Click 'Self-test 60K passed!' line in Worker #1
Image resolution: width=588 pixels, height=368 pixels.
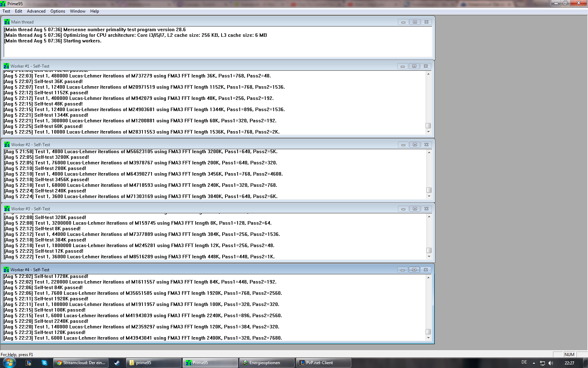point(43,127)
